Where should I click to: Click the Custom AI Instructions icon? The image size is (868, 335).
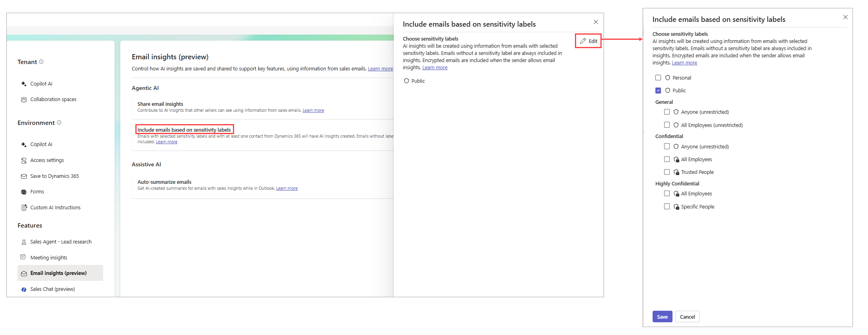24,208
